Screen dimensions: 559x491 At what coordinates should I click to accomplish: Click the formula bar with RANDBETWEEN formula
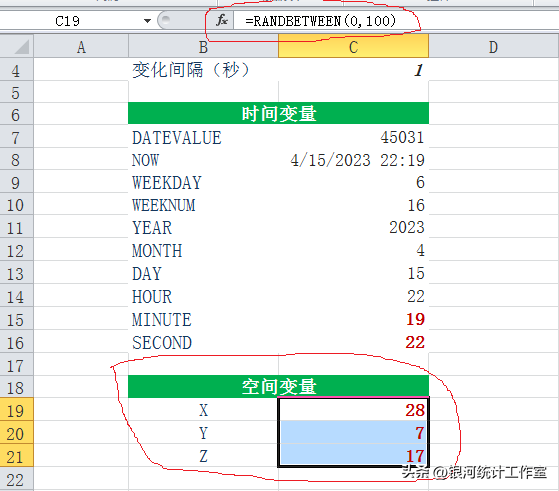coord(396,21)
